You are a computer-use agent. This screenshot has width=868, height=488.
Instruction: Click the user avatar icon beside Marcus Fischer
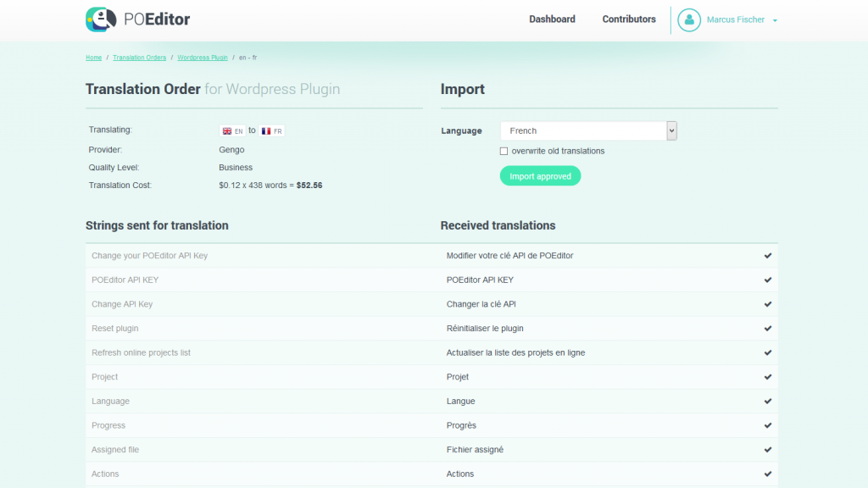pyautogui.click(x=689, y=20)
